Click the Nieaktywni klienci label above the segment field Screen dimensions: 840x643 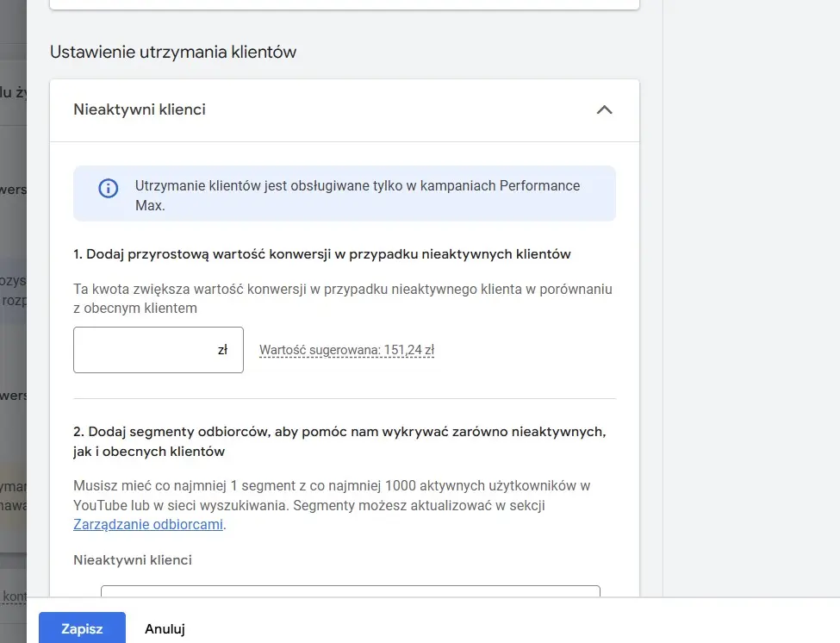134,559
